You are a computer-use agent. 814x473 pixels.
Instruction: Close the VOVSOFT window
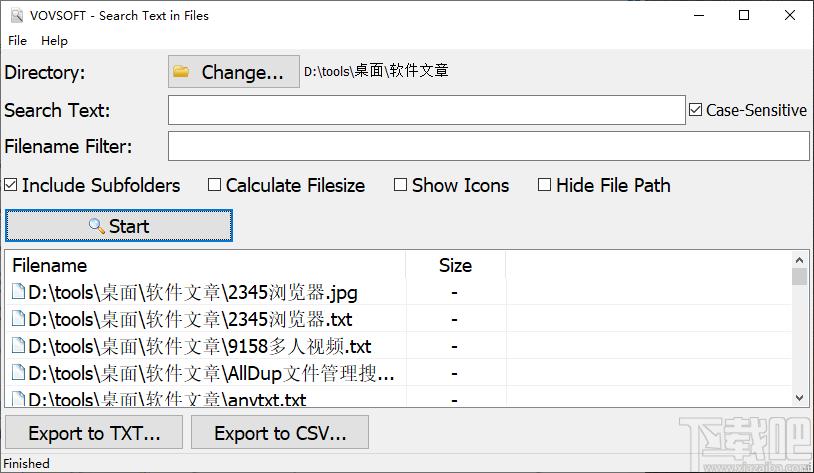click(x=790, y=15)
